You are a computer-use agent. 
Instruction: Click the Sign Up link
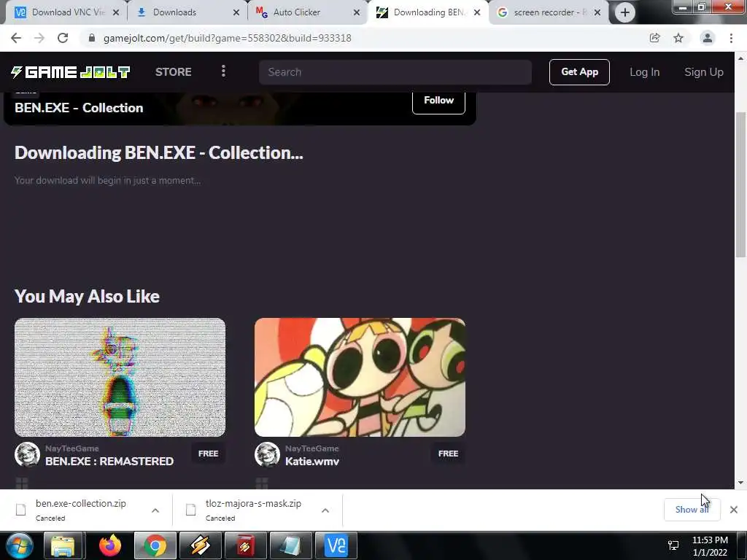(704, 72)
